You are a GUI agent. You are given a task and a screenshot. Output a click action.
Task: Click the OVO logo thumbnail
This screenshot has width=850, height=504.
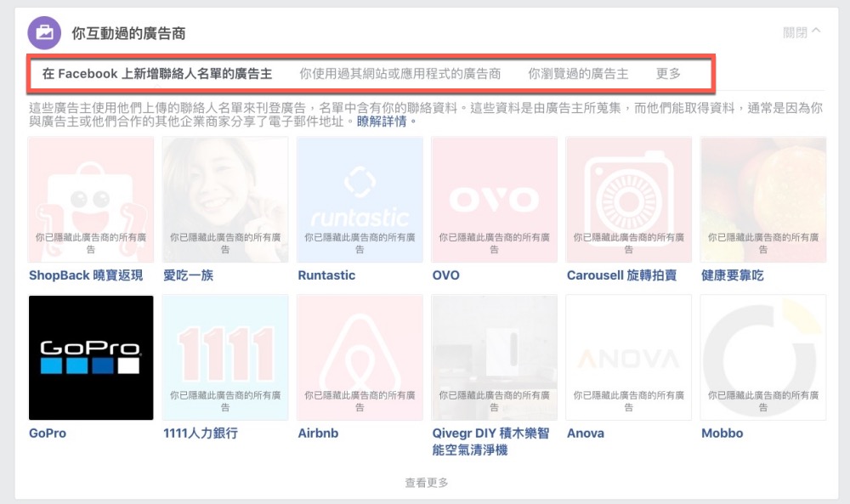pyautogui.click(x=494, y=200)
